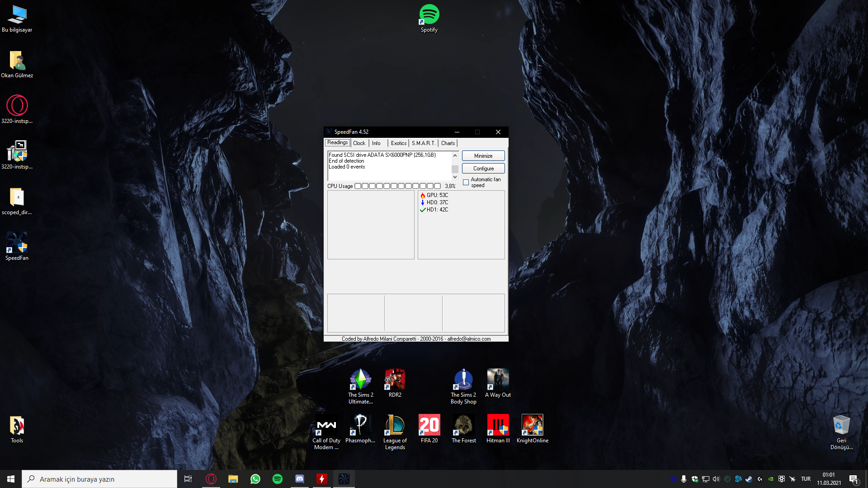Image resolution: width=868 pixels, height=488 pixels.
Task: Select the Readings tab
Action: [x=338, y=142]
